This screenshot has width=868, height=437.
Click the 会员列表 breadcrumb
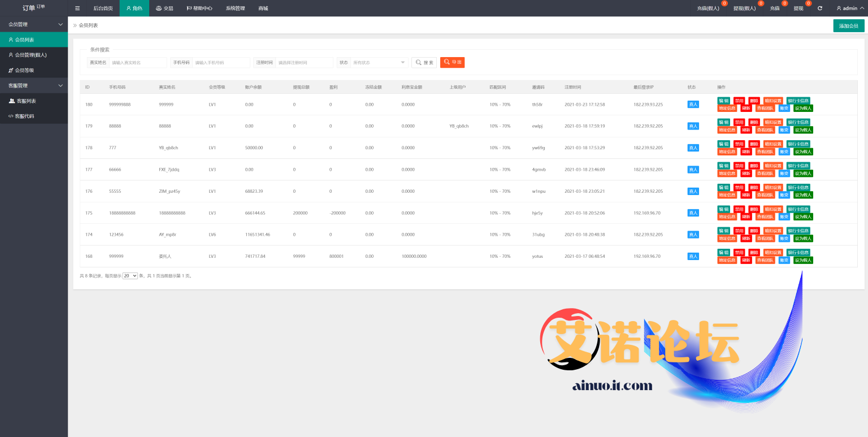click(88, 25)
